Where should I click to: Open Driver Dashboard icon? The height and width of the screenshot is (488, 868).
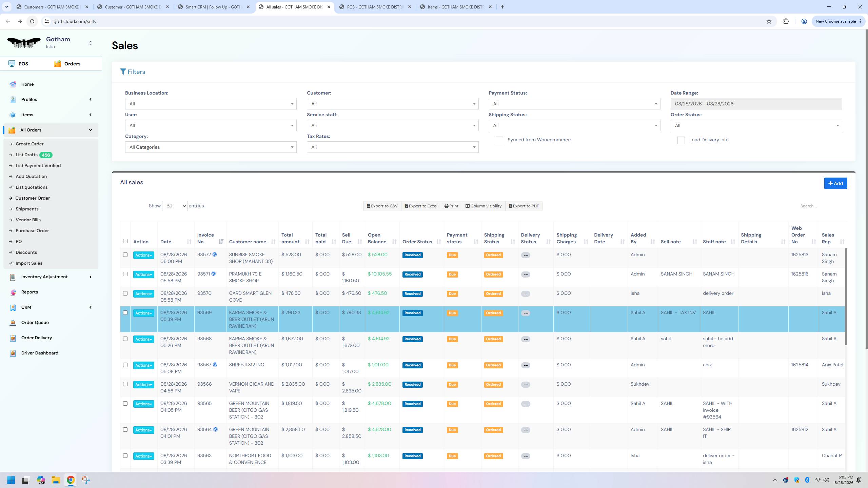(x=13, y=353)
